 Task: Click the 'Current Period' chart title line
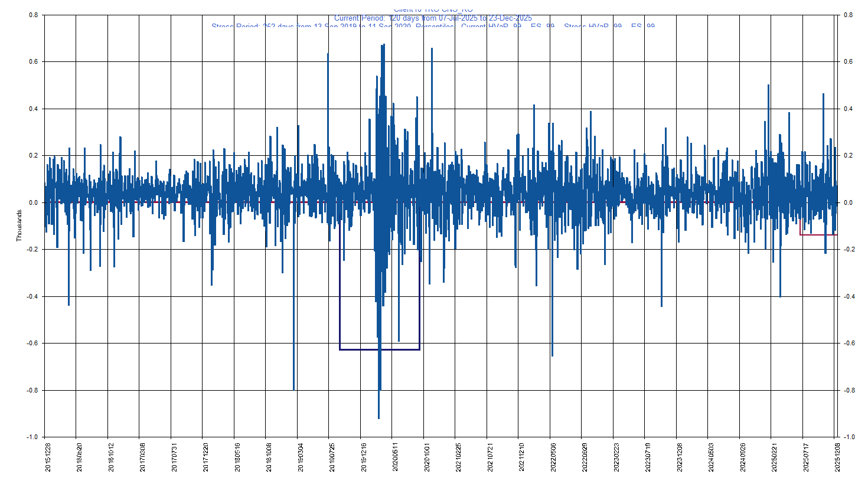coord(433,18)
